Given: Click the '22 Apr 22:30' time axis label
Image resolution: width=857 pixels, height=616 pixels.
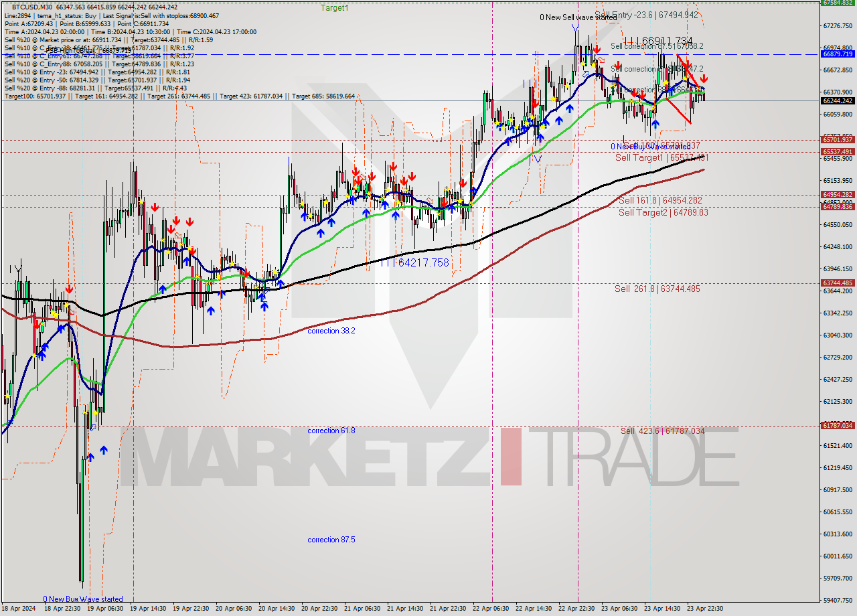Looking at the screenshot, I should click(576, 609).
